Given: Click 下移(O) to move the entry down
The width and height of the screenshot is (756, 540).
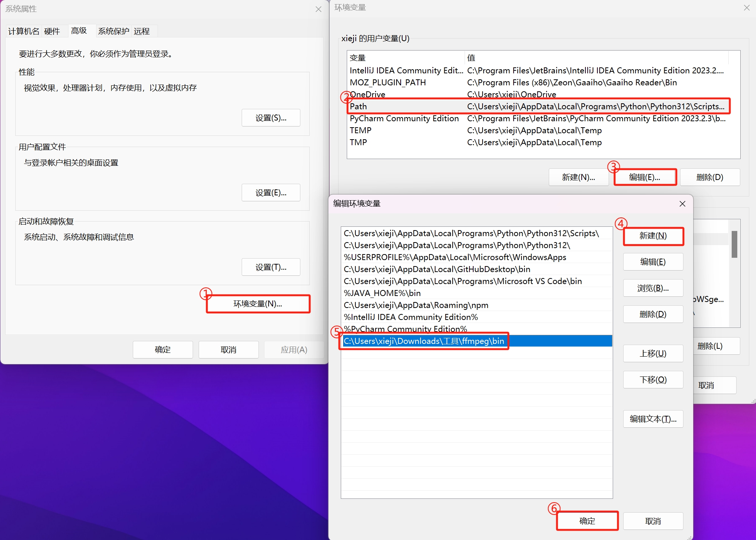Looking at the screenshot, I should tap(653, 380).
